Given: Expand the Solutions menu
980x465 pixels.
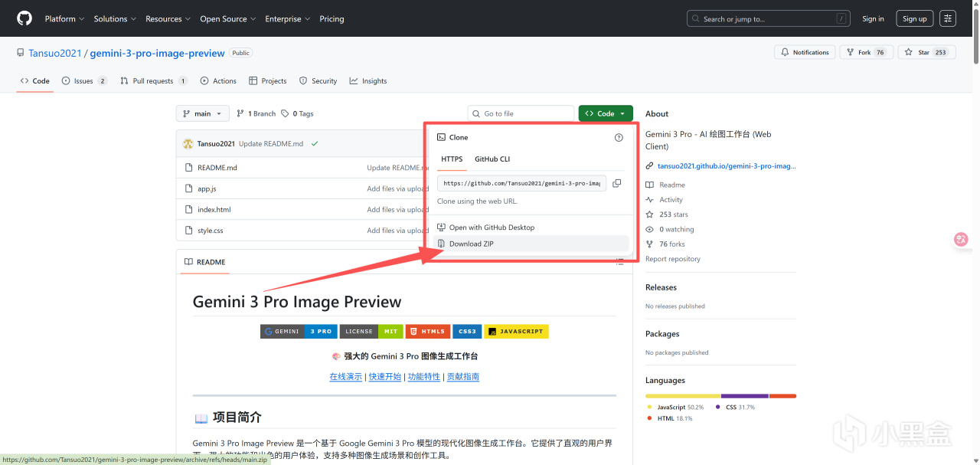Looking at the screenshot, I should tap(115, 18).
